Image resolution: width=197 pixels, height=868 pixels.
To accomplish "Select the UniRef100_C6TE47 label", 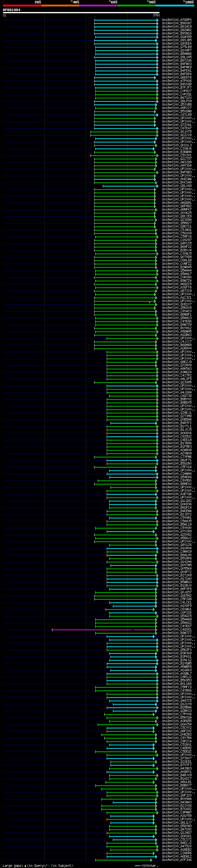I will coord(176,128).
